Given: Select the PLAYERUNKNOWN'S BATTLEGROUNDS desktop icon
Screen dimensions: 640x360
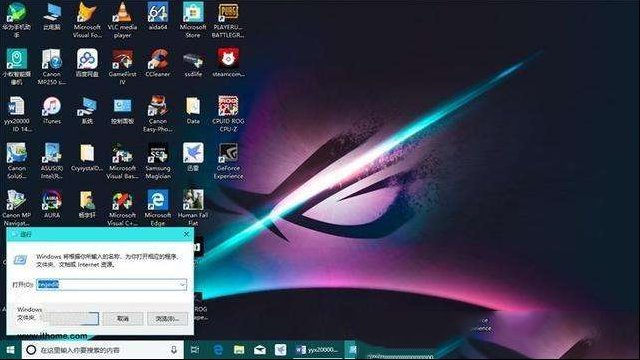Looking at the screenshot, I should coord(228,20).
